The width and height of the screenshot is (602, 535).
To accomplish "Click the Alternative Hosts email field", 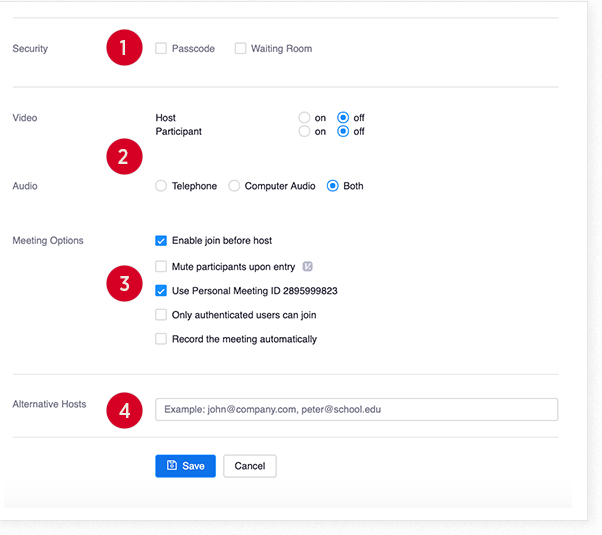I will (x=356, y=409).
